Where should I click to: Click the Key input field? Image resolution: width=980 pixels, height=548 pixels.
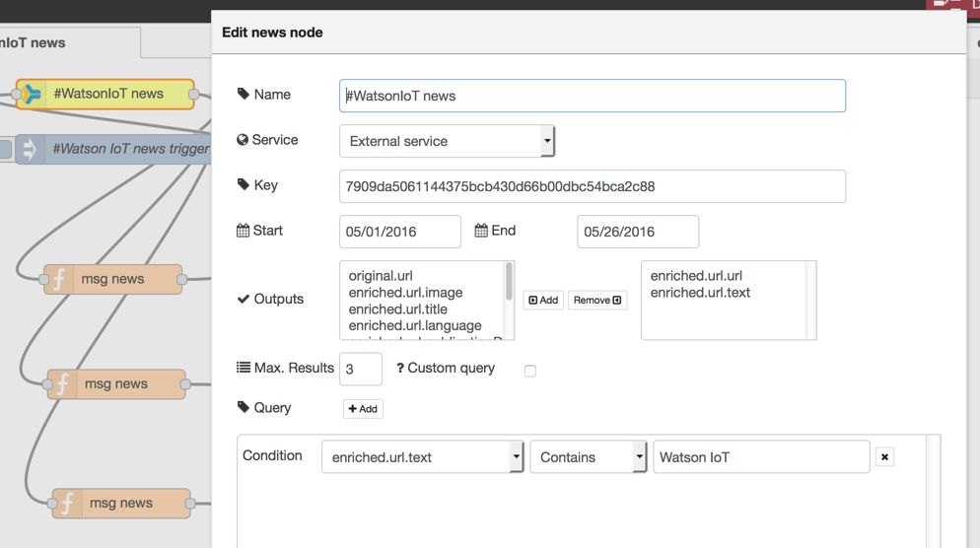click(593, 186)
